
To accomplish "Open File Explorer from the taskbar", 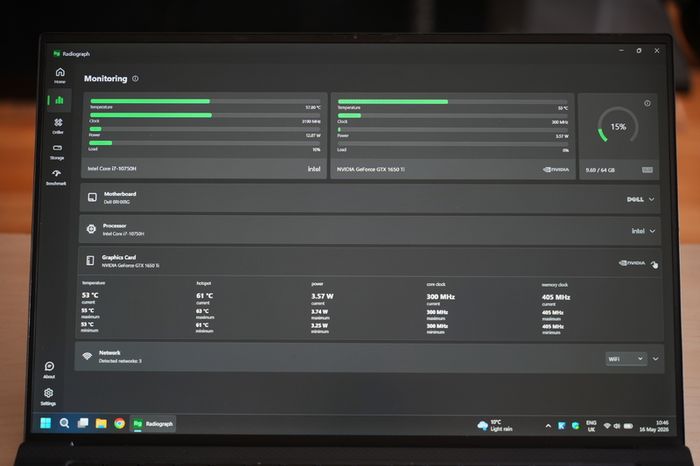I will coord(101,424).
